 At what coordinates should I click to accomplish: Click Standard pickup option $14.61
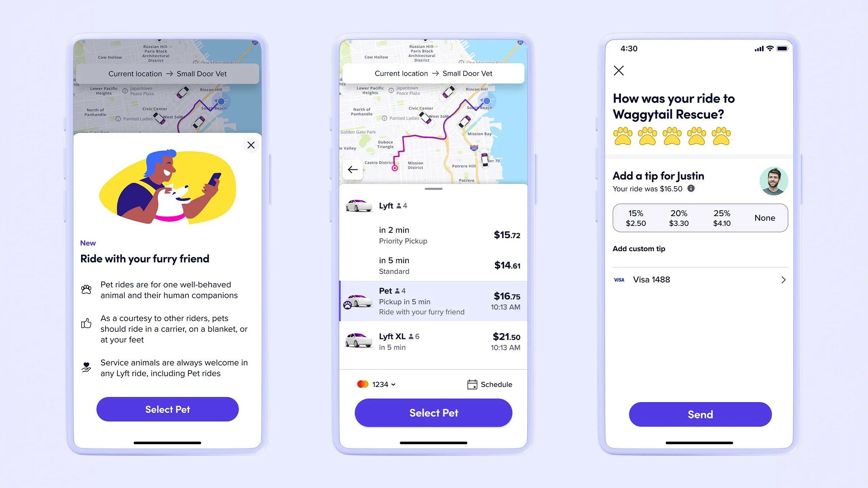[433, 265]
